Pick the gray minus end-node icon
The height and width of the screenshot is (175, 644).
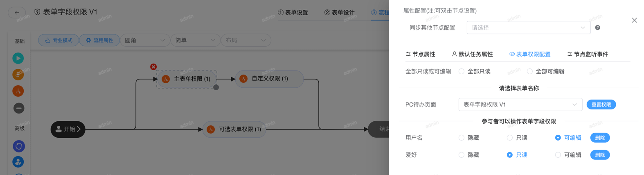(19, 108)
